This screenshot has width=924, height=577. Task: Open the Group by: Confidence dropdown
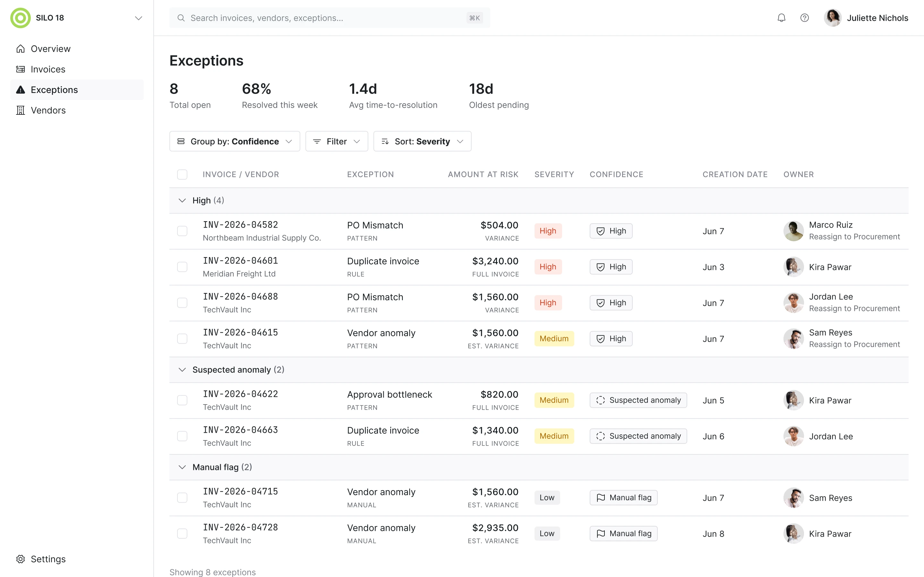[x=235, y=141]
